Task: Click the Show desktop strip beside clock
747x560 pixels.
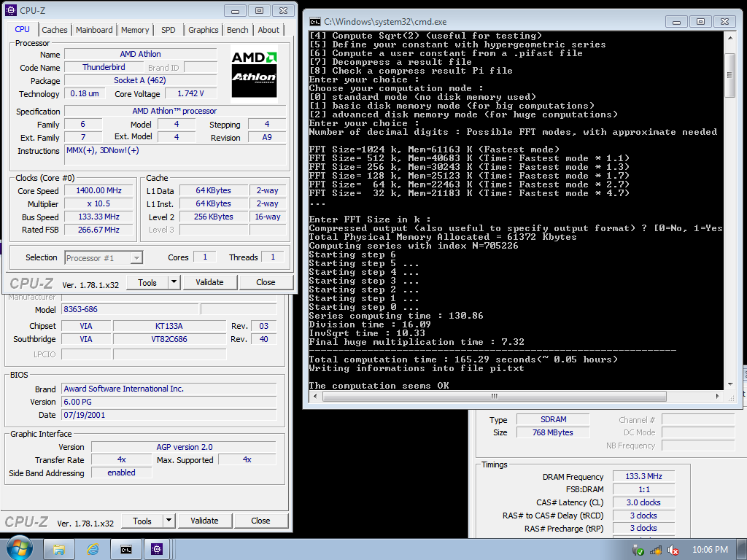Action: click(x=743, y=550)
